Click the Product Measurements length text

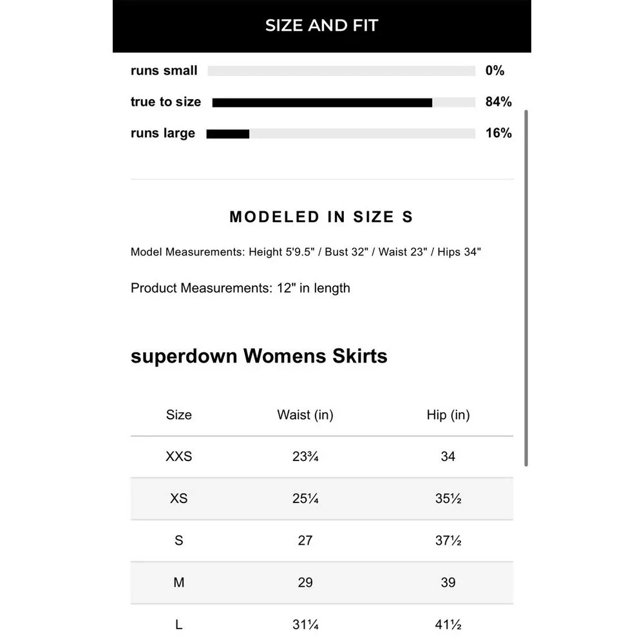[x=240, y=288]
